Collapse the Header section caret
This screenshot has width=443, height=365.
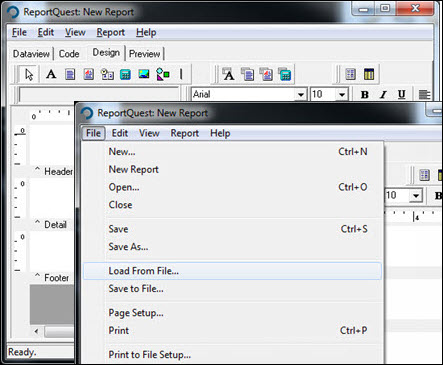click(37, 170)
